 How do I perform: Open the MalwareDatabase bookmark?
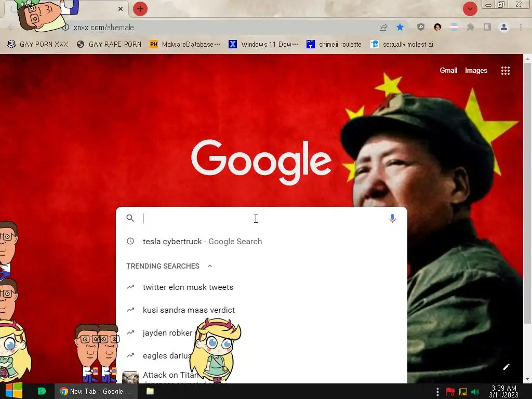click(x=185, y=45)
